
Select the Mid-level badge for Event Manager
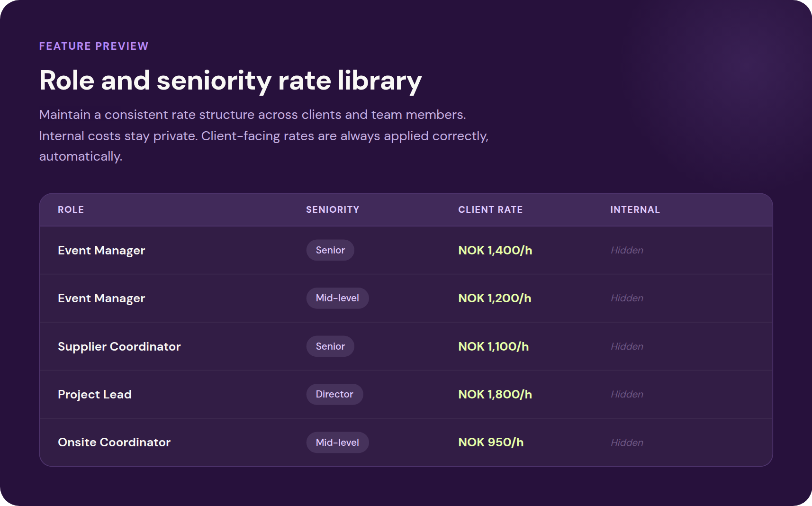(337, 298)
